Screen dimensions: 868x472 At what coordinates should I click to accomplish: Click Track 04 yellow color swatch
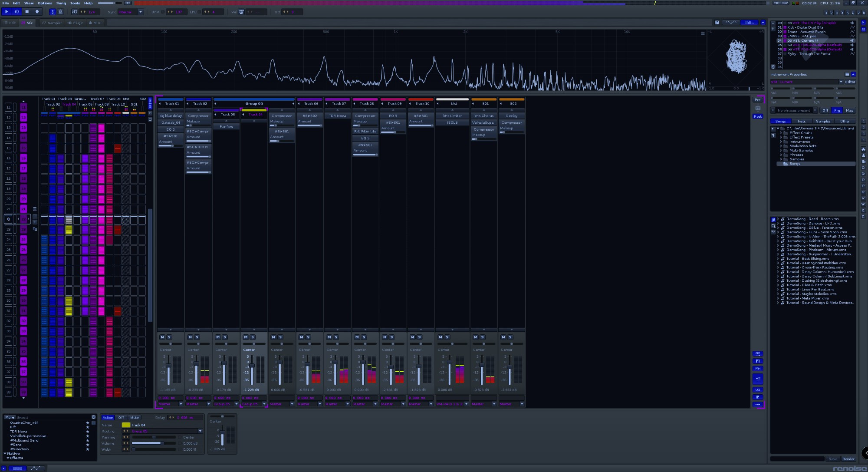pos(126,425)
